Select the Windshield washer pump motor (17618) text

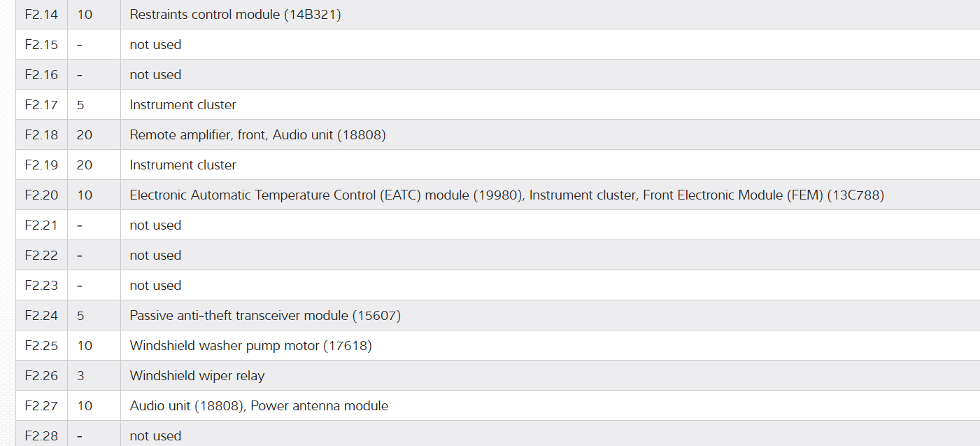pos(250,345)
